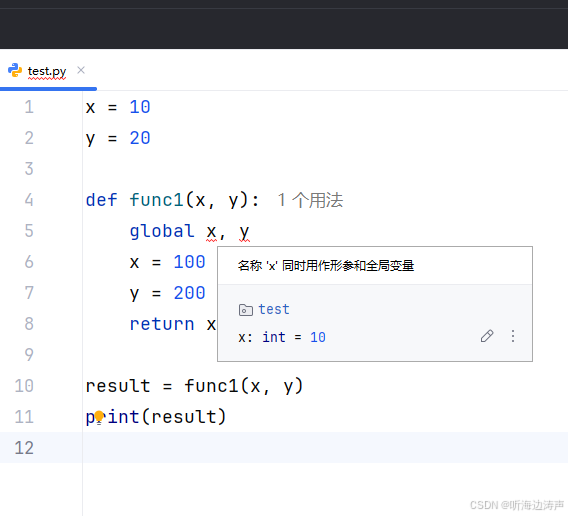Close the test.py tab
The height and width of the screenshot is (516, 568).
[81, 70]
